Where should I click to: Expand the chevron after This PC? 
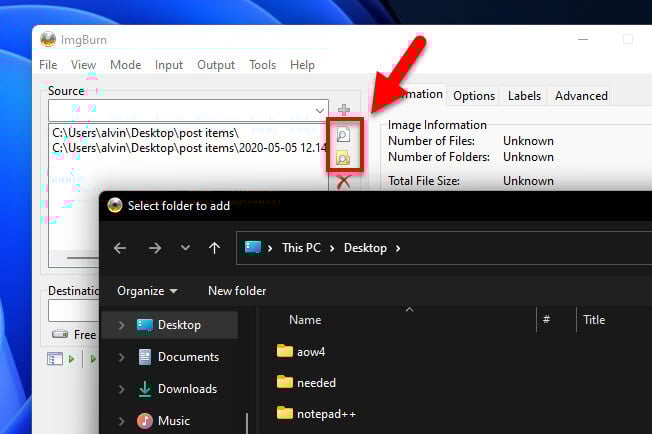tap(332, 248)
